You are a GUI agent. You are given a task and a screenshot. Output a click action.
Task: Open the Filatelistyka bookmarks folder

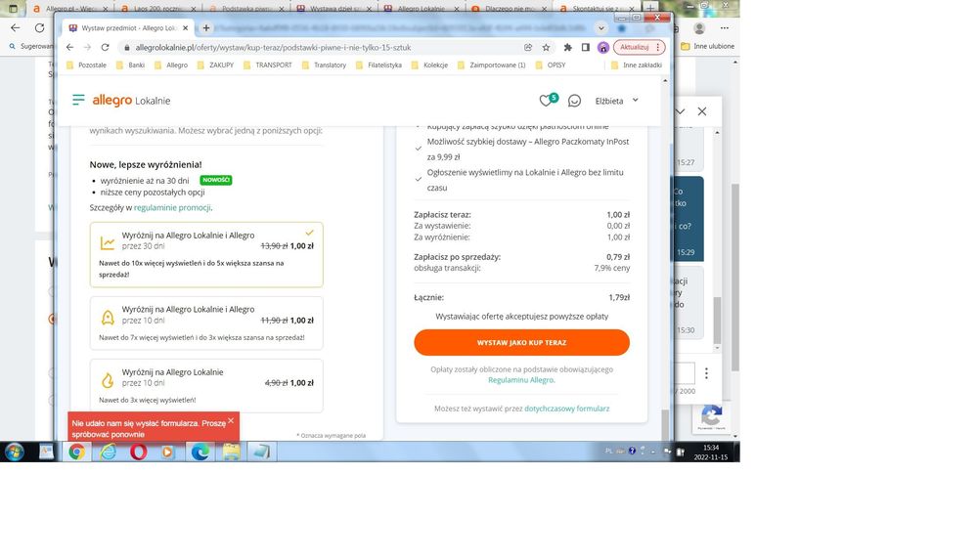[378, 65]
